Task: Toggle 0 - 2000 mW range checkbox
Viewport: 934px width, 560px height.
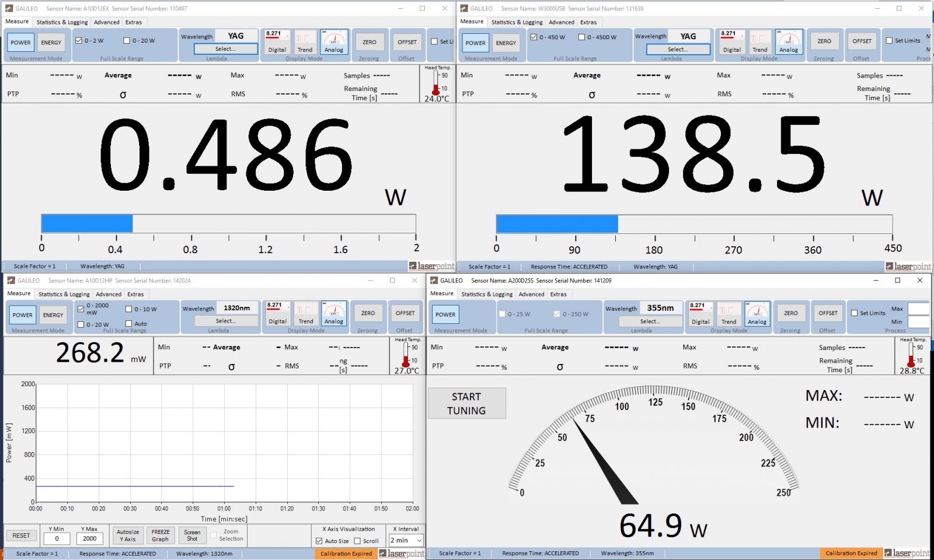Action: 81,309
